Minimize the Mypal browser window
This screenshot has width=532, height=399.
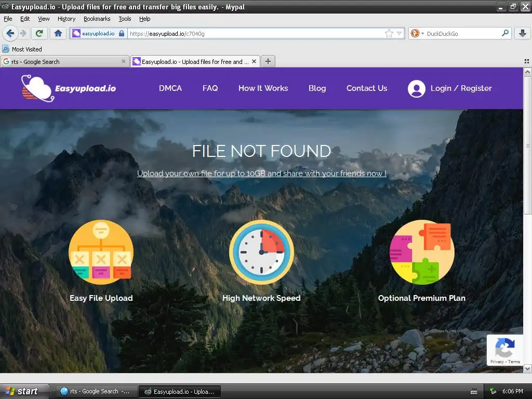coord(501,7)
